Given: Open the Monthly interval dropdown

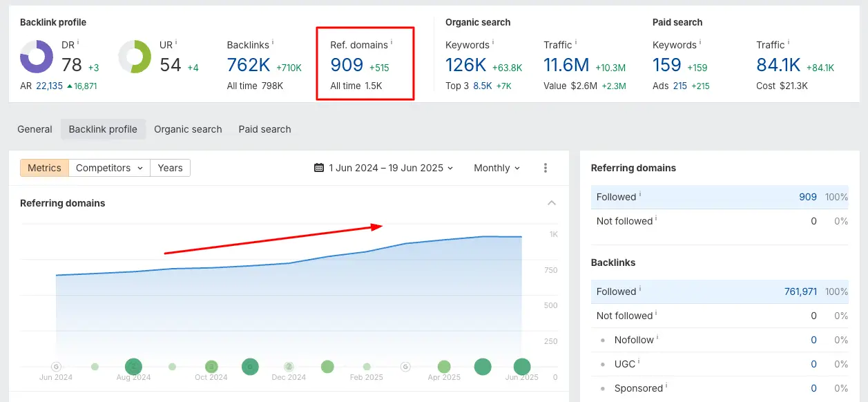Looking at the screenshot, I should [x=496, y=168].
